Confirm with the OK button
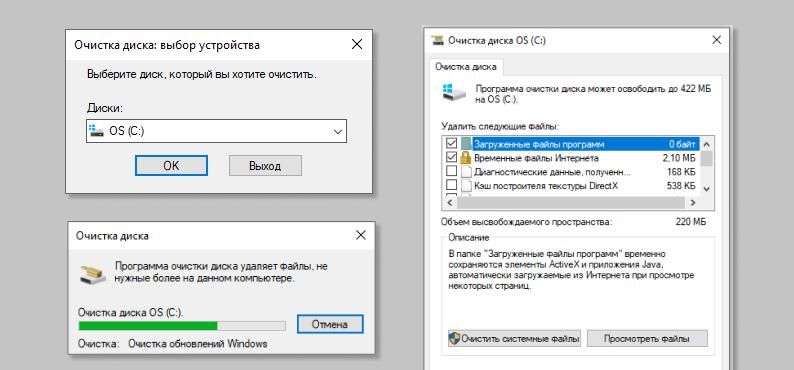The width and height of the screenshot is (794, 370). (171, 166)
